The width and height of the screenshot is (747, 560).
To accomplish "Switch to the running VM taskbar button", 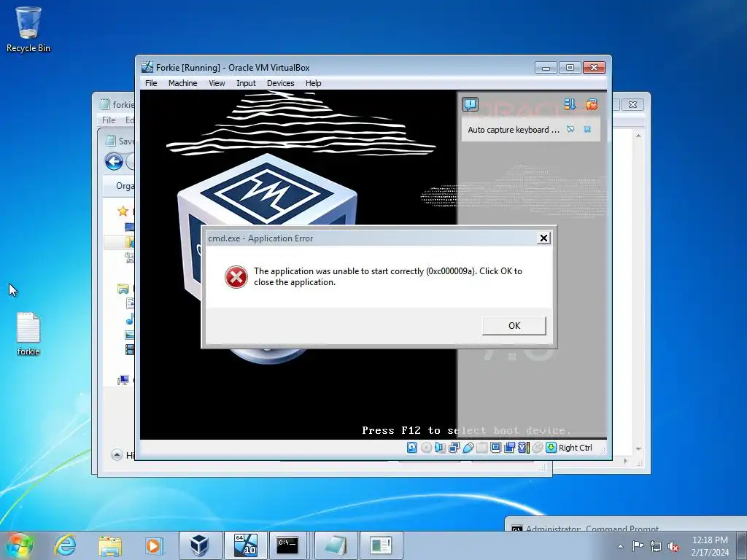I will pyautogui.click(x=245, y=545).
